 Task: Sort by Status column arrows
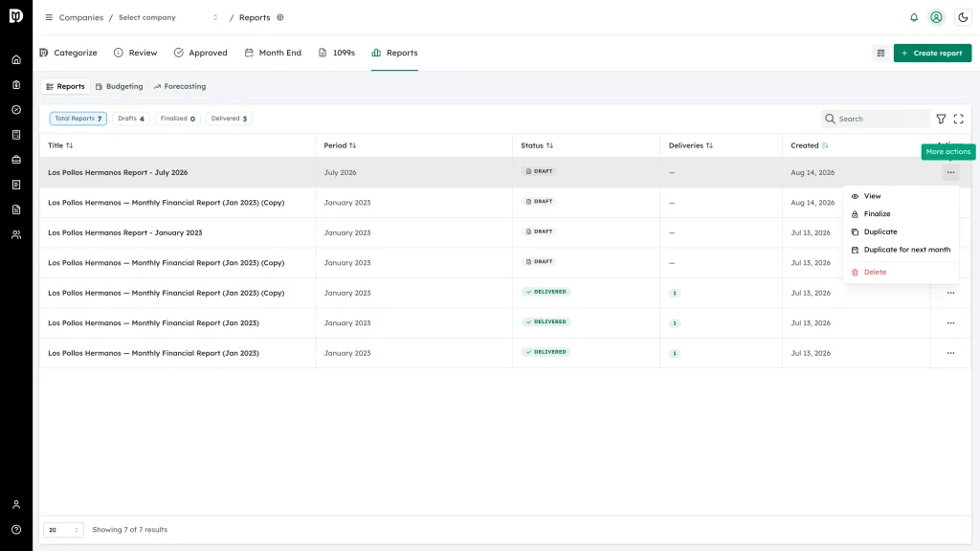coord(549,145)
